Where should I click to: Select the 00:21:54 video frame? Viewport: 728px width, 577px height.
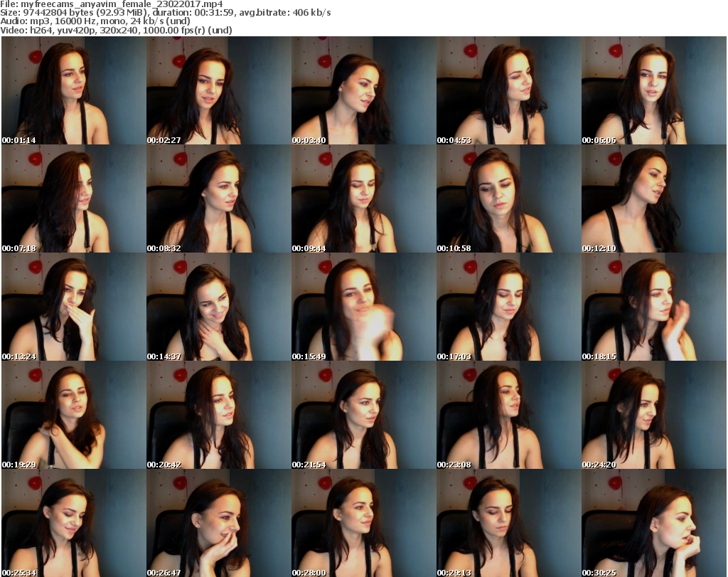click(x=363, y=415)
